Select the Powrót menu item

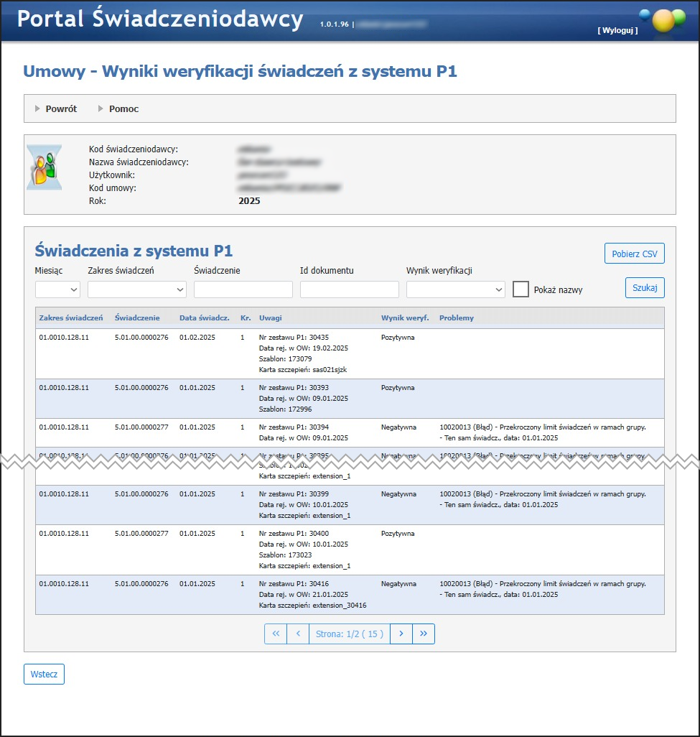coord(61,109)
